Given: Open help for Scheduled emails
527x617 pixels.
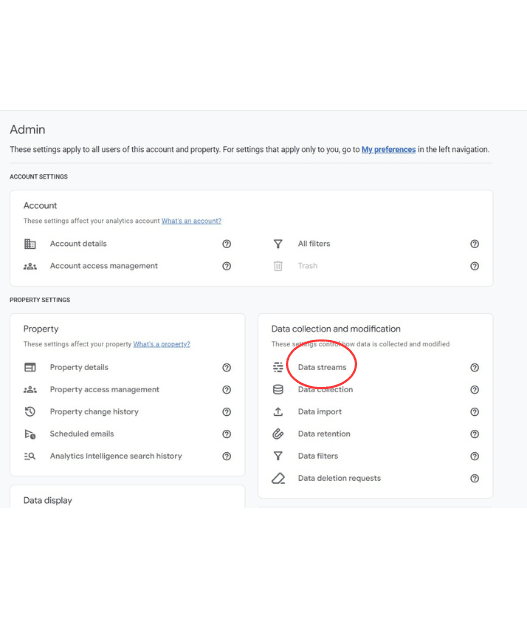Looking at the screenshot, I should tap(227, 434).
